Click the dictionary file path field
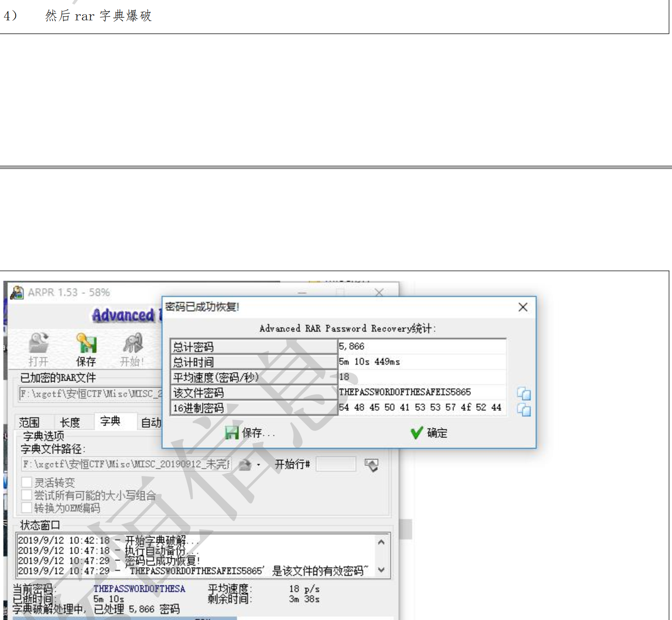 (127, 464)
